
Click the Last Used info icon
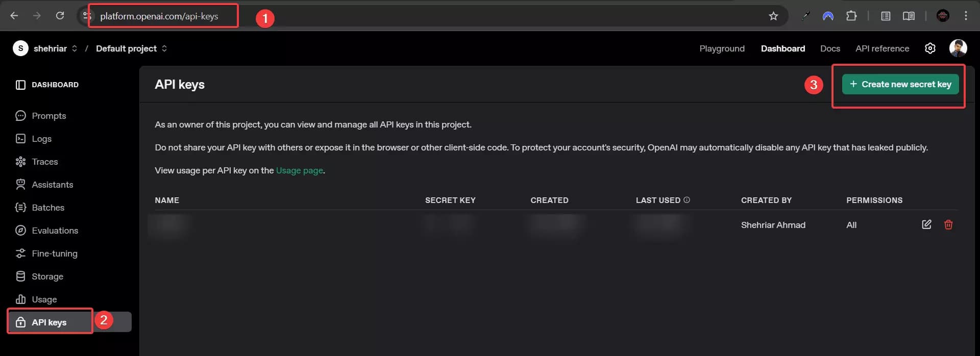tap(687, 200)
